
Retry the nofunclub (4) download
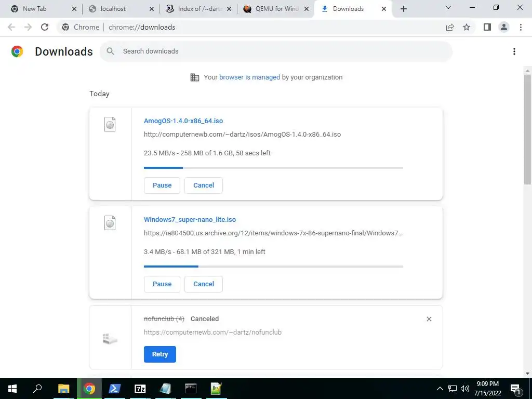(160, 354)
